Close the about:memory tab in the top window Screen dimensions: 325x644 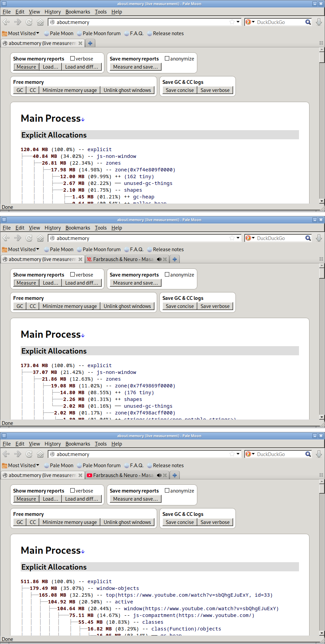pyautogui.click(x=80, y=43)
